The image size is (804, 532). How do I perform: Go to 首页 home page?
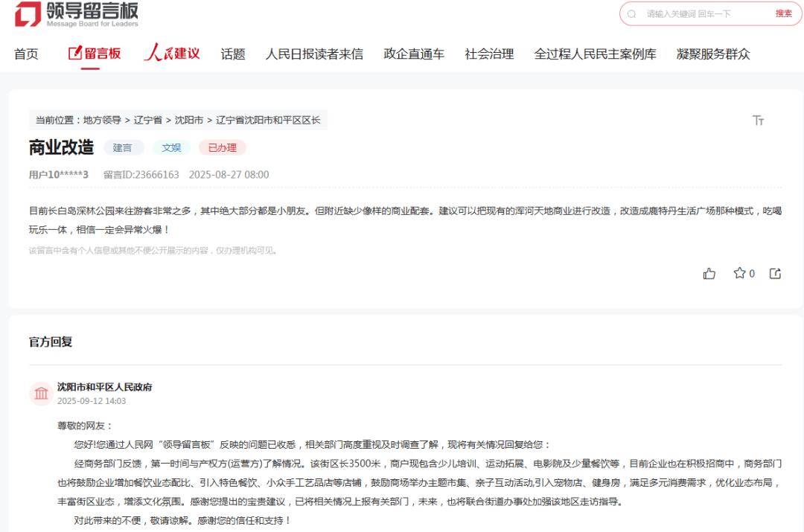pyautogui.click(x=26, y=54)
